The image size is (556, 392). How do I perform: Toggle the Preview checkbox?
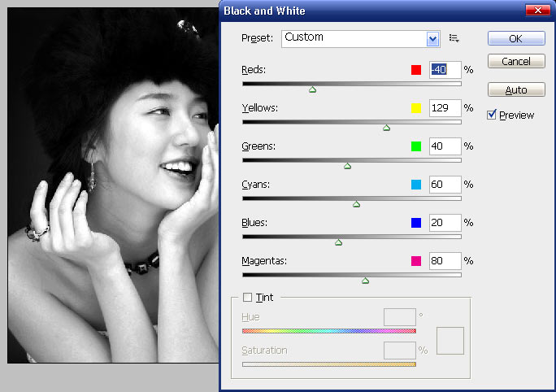pyautogui.click(x=492, y=115)
